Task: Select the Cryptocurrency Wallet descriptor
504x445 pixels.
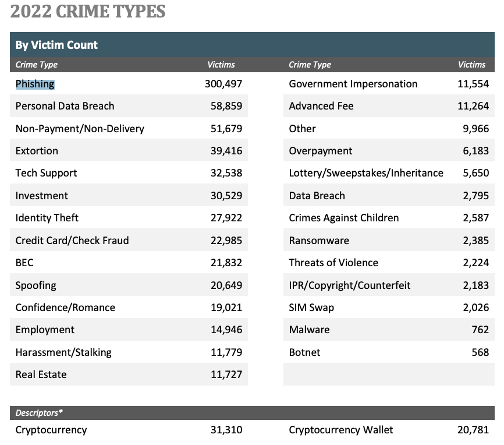Action: pyautogui.click(x=340, y=430)
